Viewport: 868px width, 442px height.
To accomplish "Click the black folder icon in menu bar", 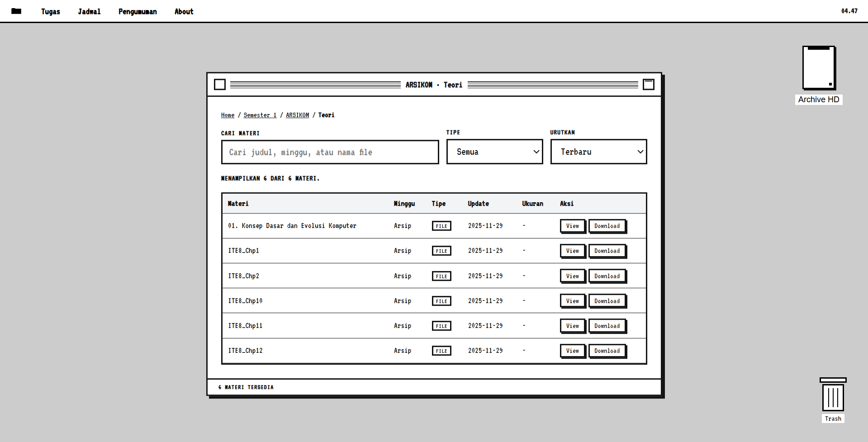I will pyautogui.click(x=16, y=11).
